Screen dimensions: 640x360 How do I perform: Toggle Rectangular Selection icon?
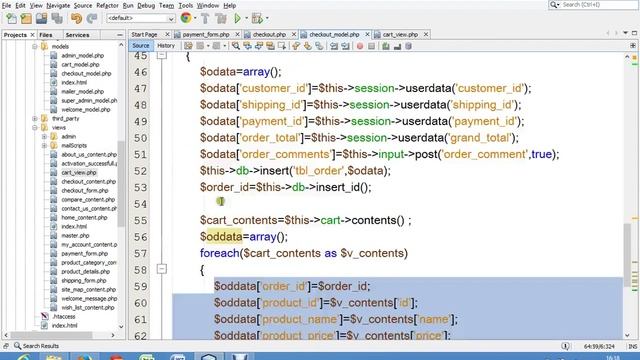click(282, 46)
